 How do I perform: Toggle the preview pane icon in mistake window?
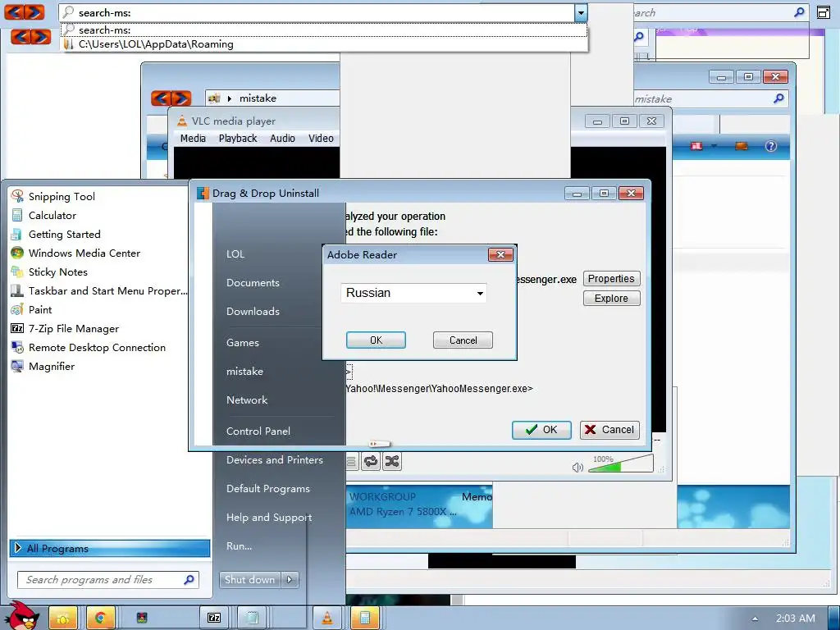[x=742, y=146]
